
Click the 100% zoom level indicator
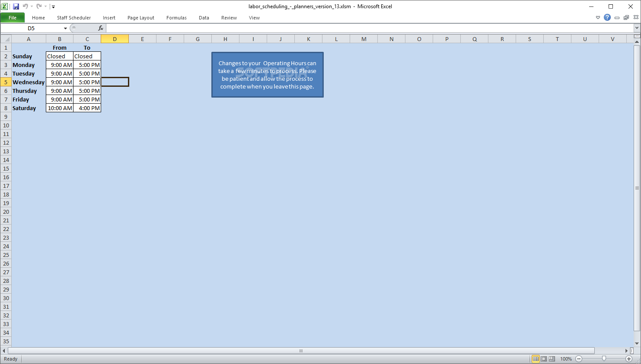566,359
